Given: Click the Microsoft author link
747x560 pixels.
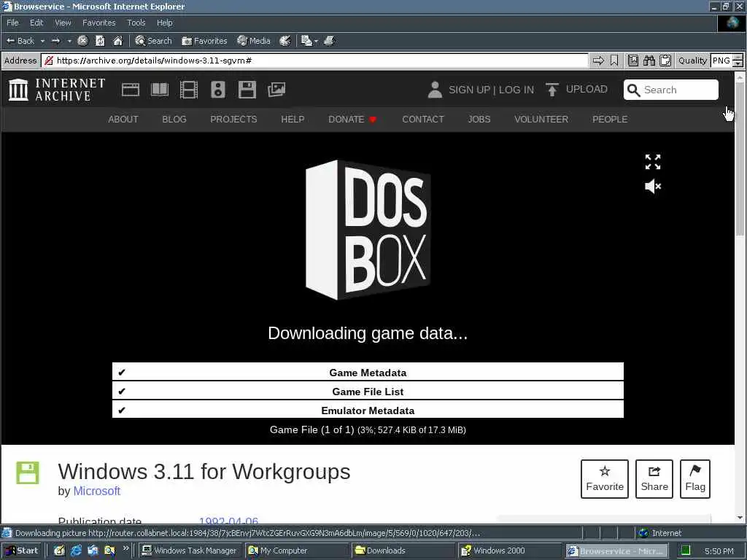Looking at the screenshot, I should click(97, 491).
